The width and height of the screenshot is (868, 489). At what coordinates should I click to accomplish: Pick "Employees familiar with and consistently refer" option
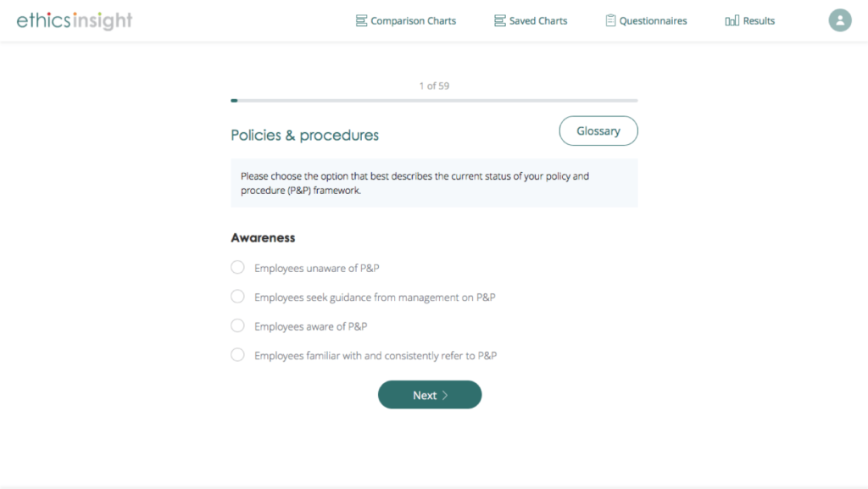(238, 355)
